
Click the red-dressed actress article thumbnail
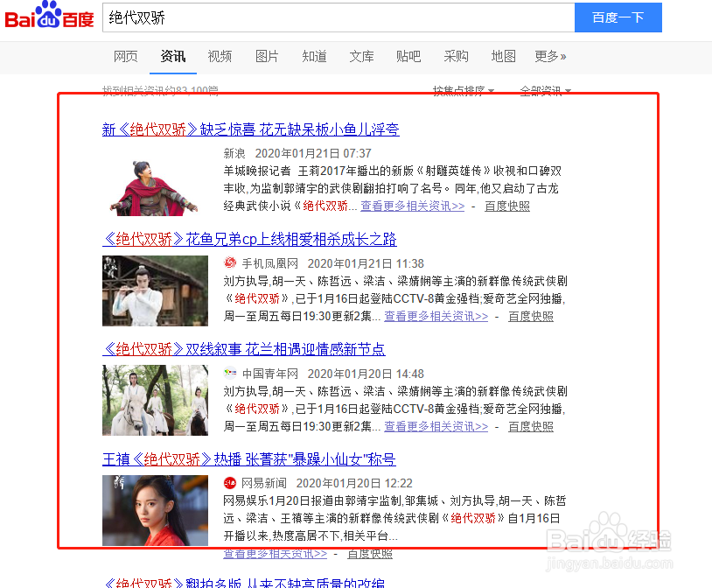click(155, 511)
